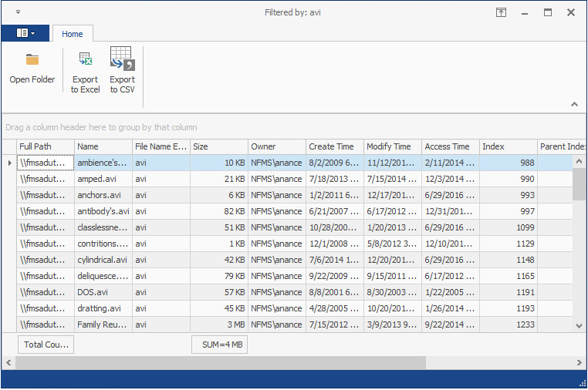588x390 pixels.
Task: Open the quick access toolbar dropdown
Action: click(x=18, y=12)
